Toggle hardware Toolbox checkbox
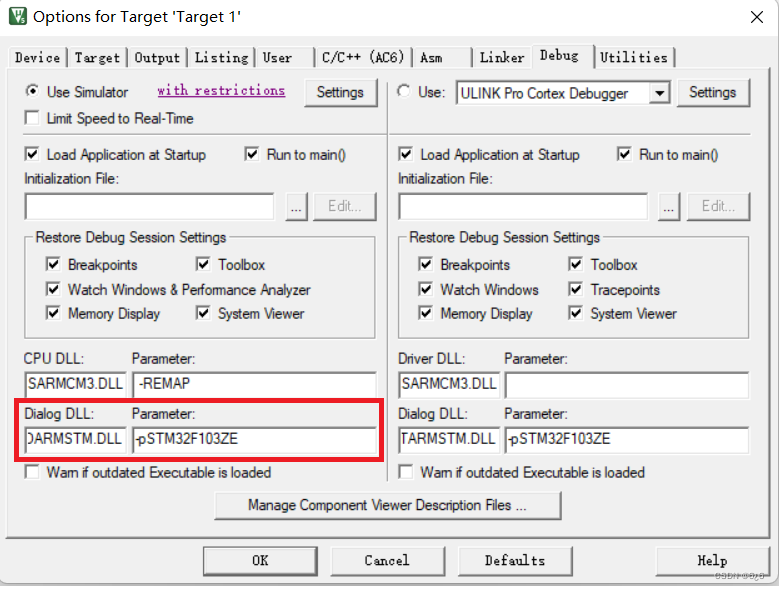 tap(576, 264)
